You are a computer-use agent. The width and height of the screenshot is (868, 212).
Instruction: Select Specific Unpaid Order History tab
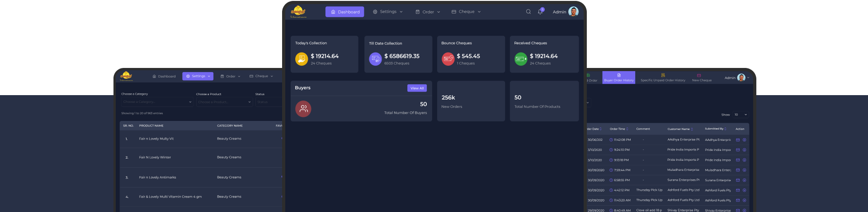click(663, 77)
